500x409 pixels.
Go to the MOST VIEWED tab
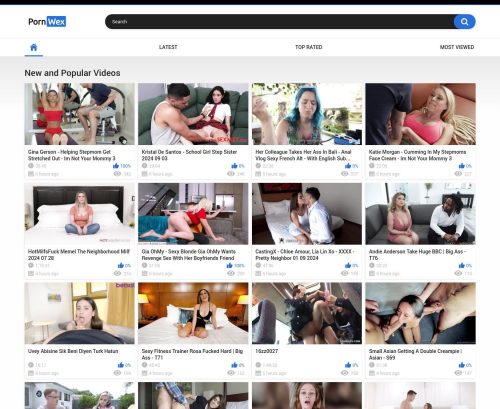(457, 47)
